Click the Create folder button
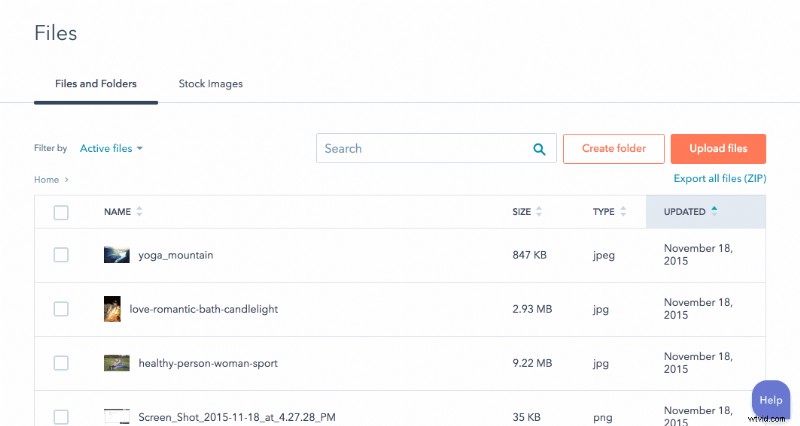The height and width of the screenshot is (426, 800). point(613,149)
